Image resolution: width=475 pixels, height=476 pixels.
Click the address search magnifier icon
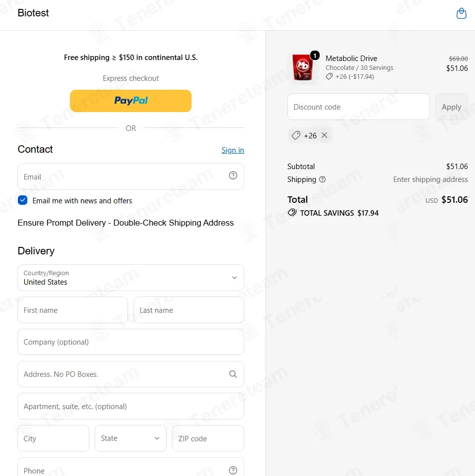pos(233,374)
